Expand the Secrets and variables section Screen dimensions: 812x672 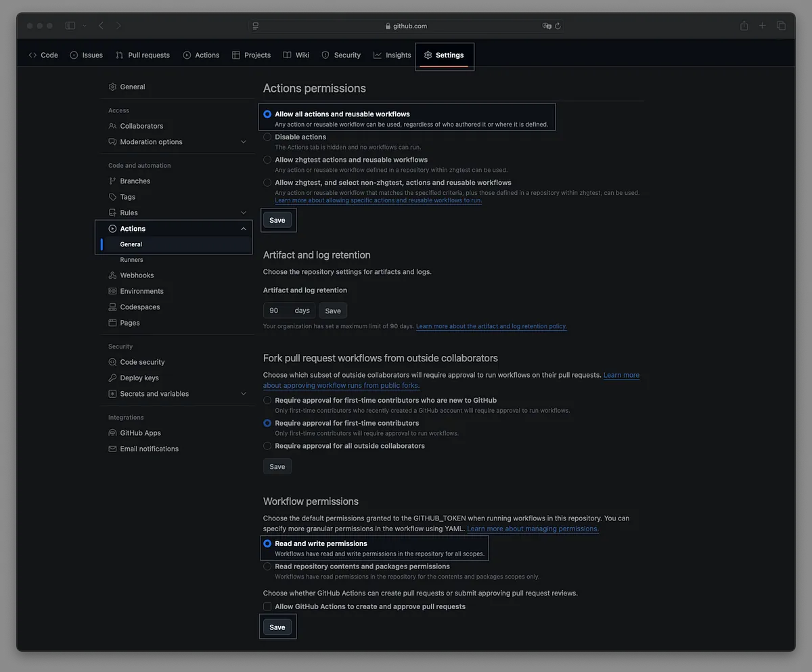tap(244, 394)
